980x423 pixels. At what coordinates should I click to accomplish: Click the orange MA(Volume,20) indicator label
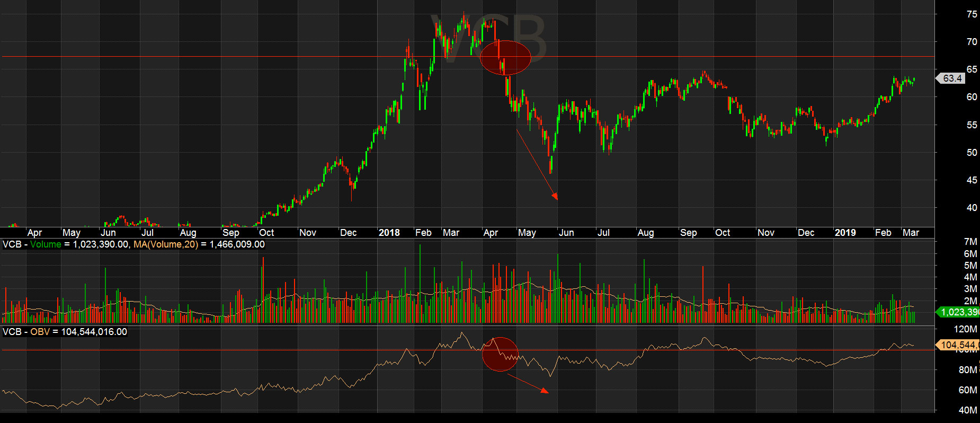pos(166,244)
